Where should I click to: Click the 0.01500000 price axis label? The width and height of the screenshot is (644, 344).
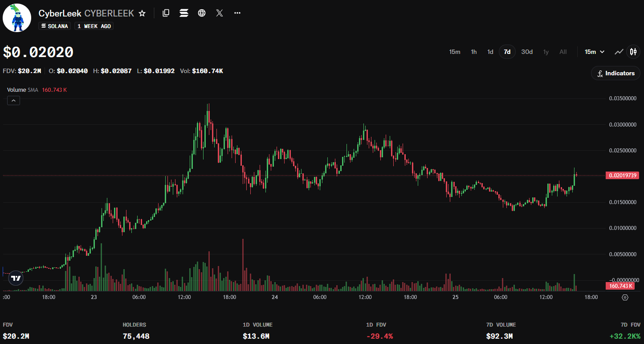pos(624,202)
